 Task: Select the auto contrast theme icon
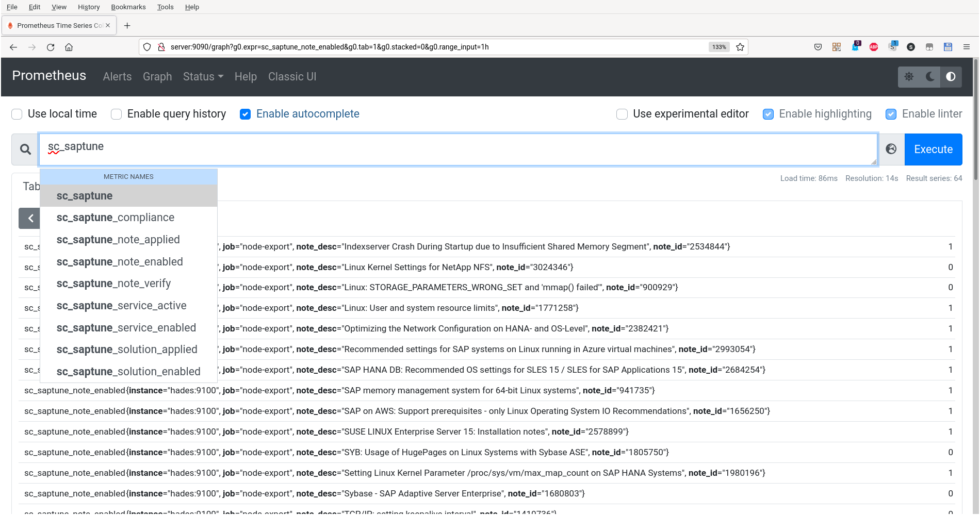951,77
